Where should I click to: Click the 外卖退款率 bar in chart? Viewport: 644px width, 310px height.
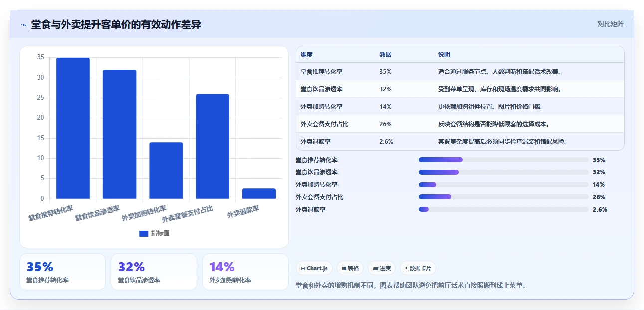point(259,193)
